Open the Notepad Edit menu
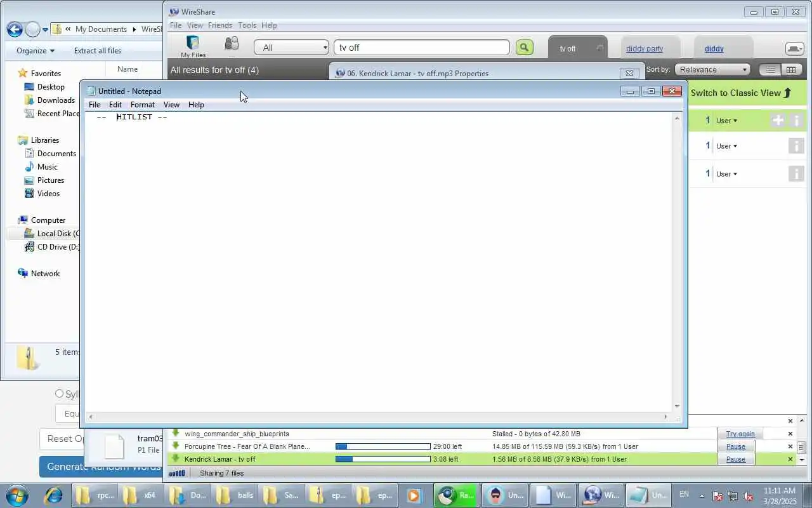Image resolution: width=812 pixels, height=508 pixels. coord(115,105)
